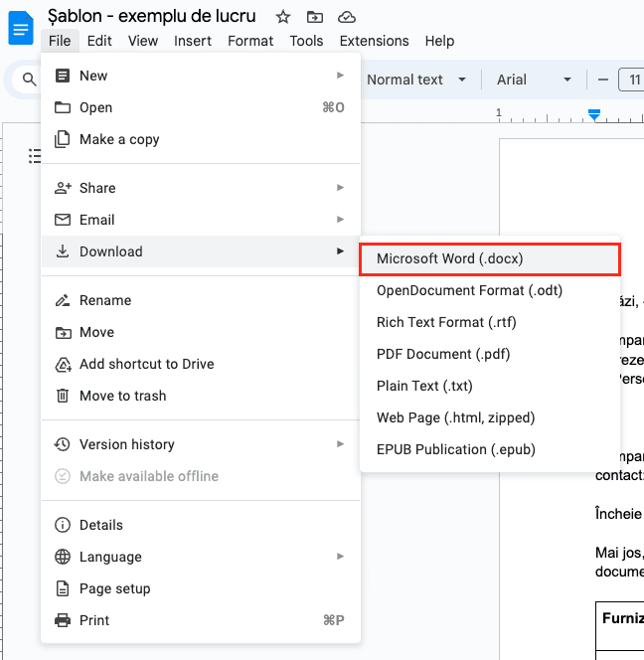The image size is (644, 660).
Task: Click the move to folder icon beside title
Action: [314, 17]
